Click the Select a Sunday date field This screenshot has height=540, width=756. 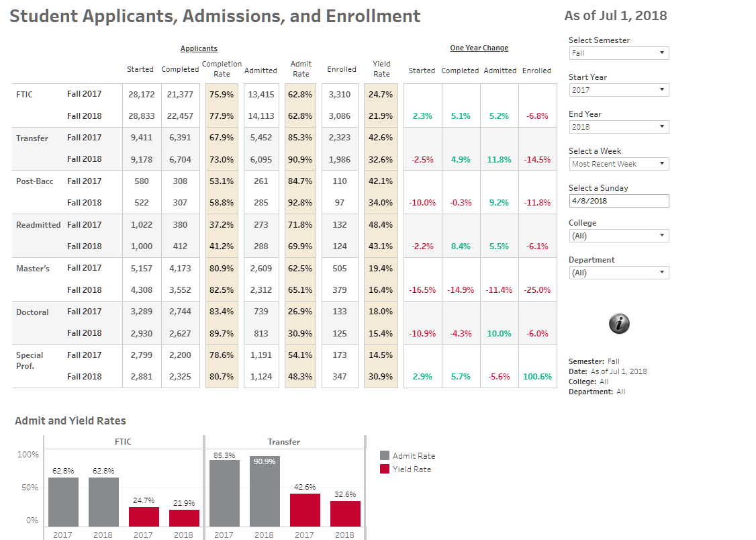pos(618,200)
